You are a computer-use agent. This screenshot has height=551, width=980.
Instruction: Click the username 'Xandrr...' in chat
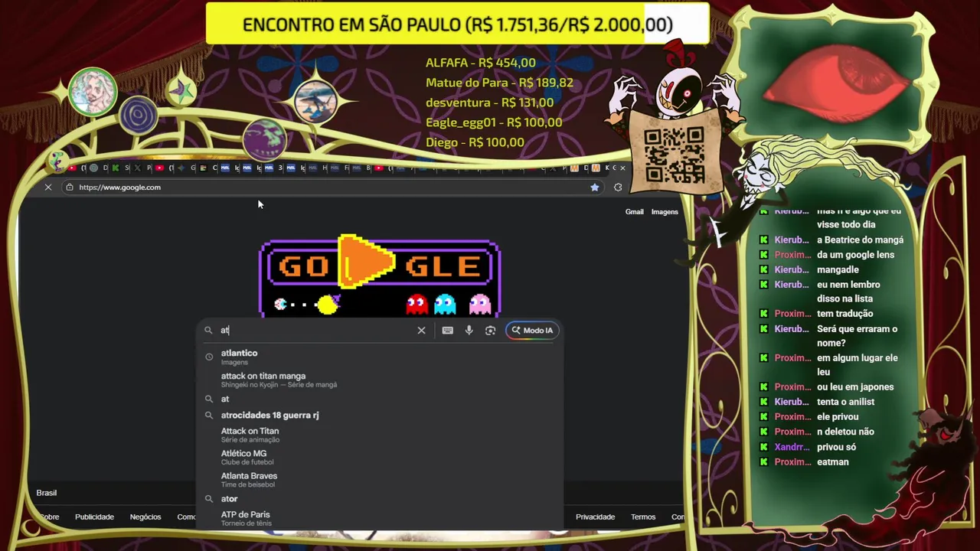pos(792,447)
